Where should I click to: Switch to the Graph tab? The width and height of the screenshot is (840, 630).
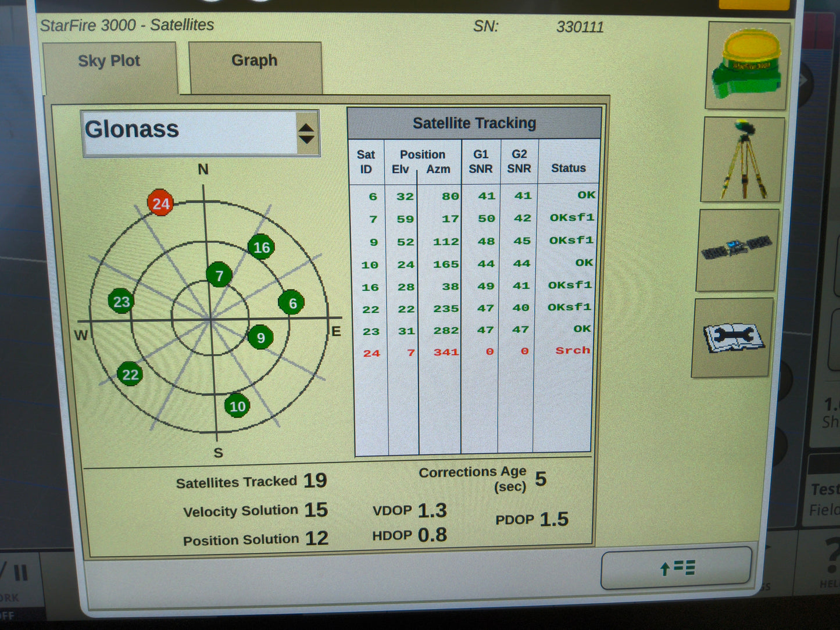pyautogui.click(x=254, y=60)
